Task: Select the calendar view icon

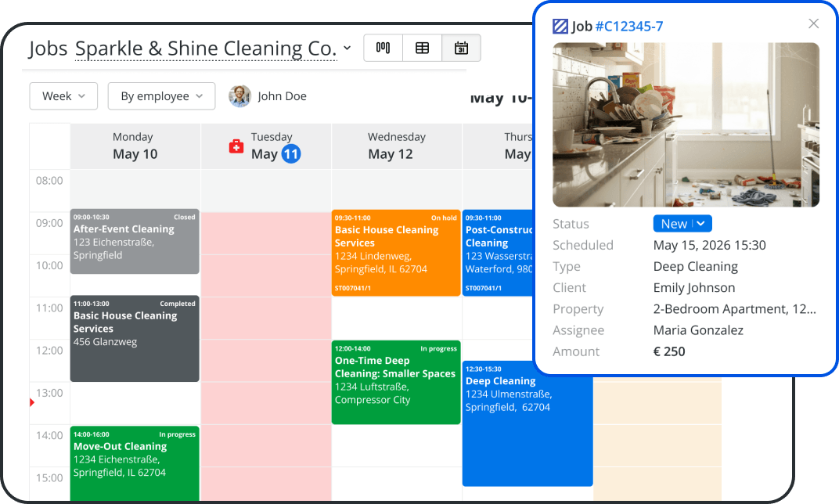Action: tap(461, 49)
